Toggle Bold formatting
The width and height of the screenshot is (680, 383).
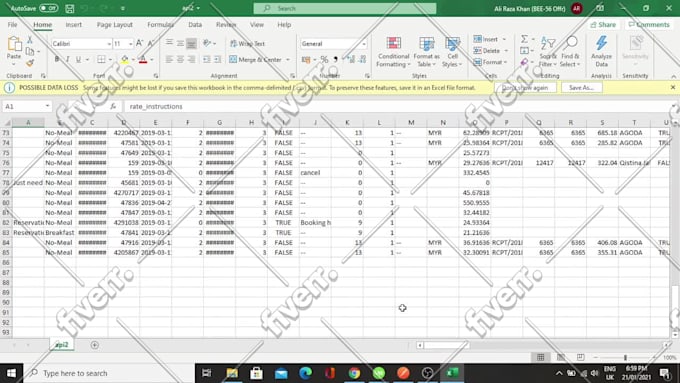coord(57,59)
